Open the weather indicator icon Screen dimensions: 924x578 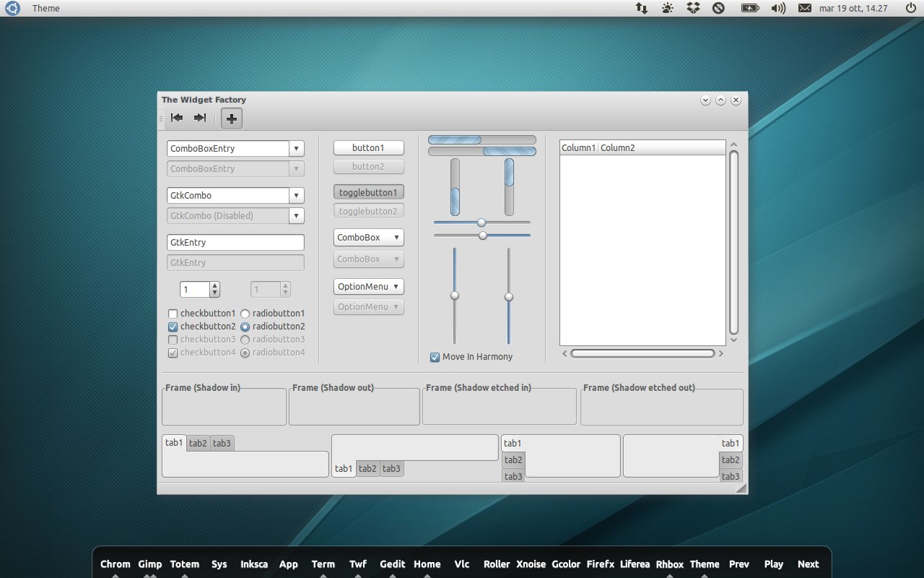[667, 8]
